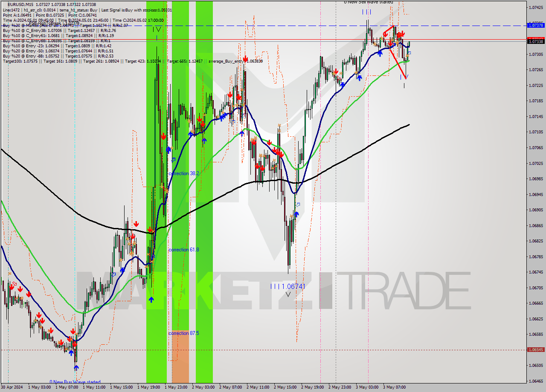
Task: Click the 'Buy %20 @ Entry -88: 1.05752' row
Action: point(58,56)
